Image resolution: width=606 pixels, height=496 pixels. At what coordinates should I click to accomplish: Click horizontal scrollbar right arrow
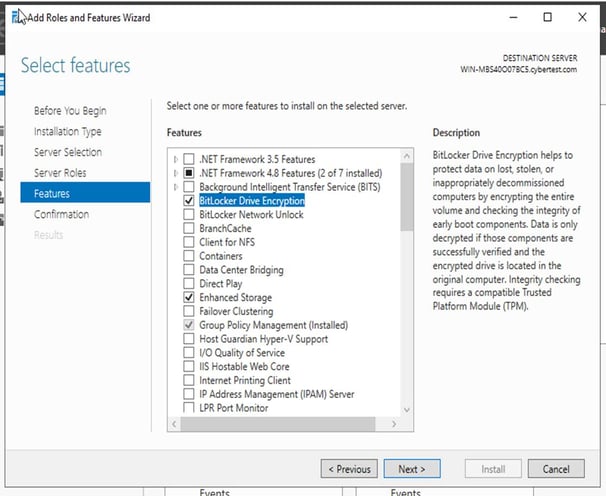click(x=394, y=424)
